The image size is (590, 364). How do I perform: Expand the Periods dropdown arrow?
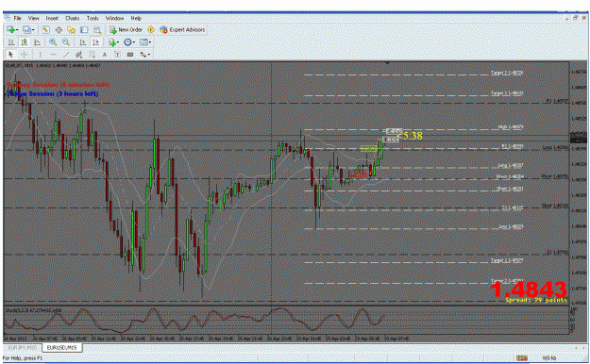pos(134,42)
